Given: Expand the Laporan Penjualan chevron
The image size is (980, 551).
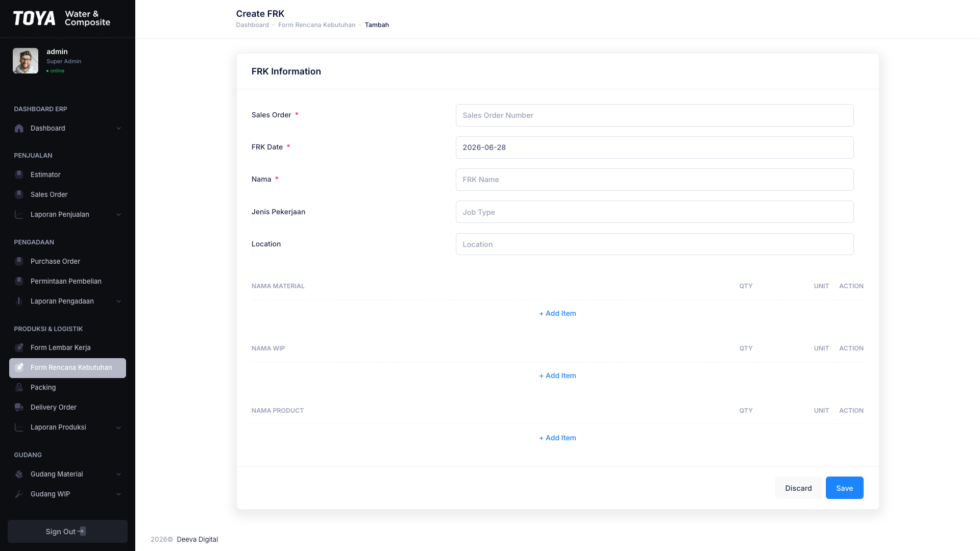Looking at the screenshot, I should 118,214.
